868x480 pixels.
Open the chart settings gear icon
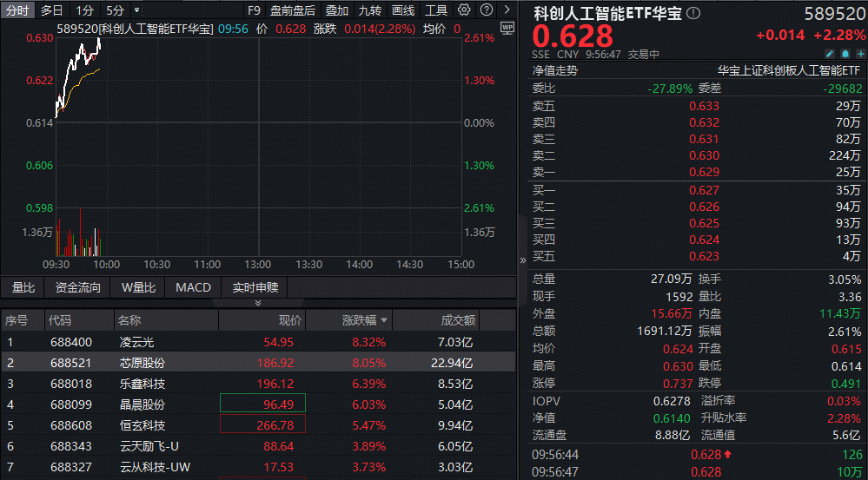465,10
